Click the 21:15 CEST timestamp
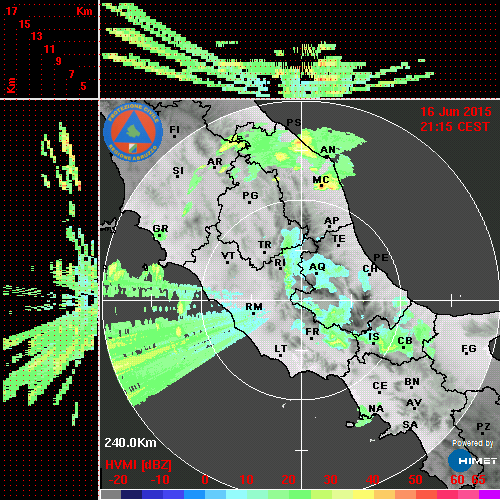 pyautogui.click(x=455, y=127)
